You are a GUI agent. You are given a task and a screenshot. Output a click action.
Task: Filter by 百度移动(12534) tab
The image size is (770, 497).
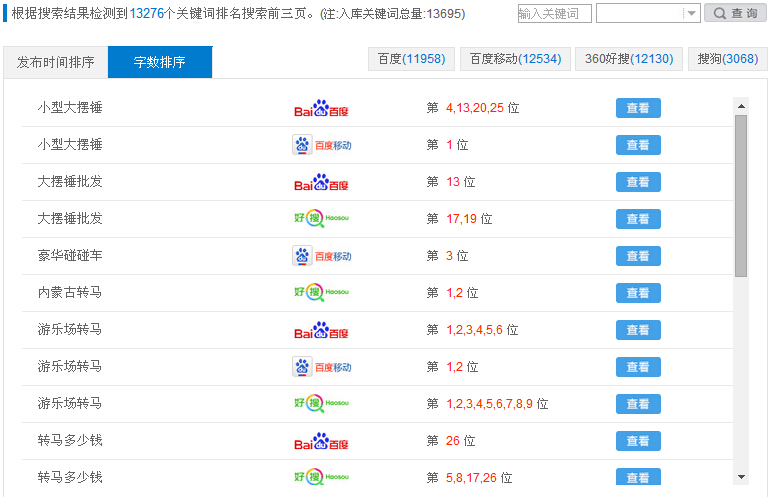pos(515,59)
